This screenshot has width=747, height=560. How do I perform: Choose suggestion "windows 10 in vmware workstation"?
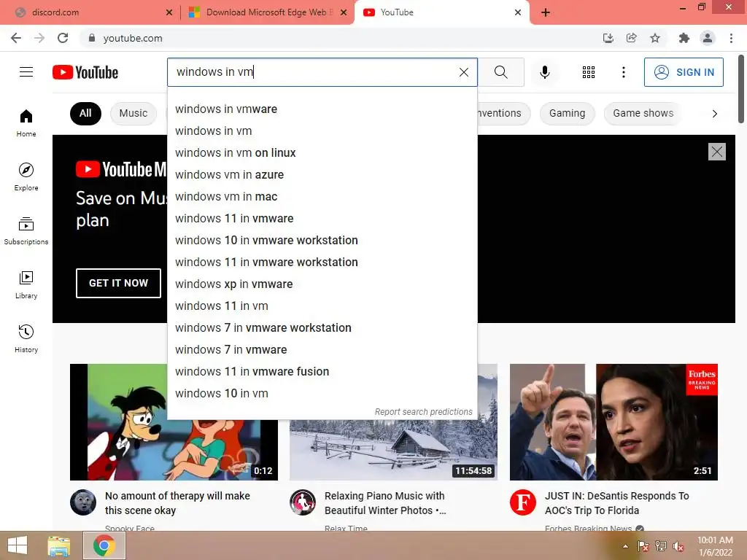point(322,241)
